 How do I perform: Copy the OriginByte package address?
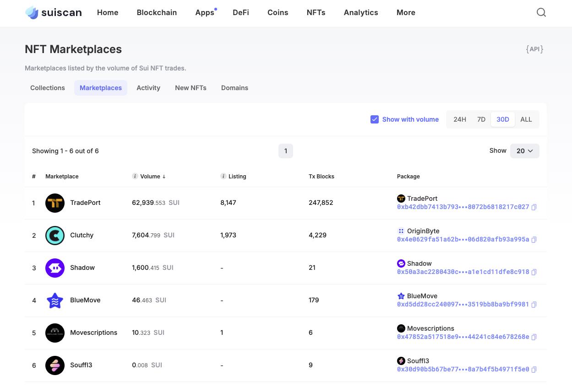coord(534,240)
